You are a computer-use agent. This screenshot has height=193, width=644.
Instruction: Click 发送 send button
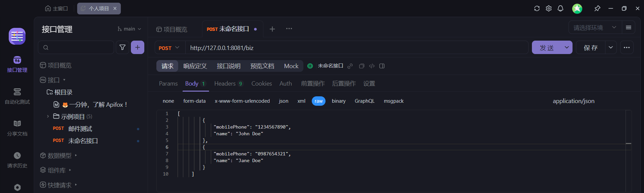[x=547, y=48]
